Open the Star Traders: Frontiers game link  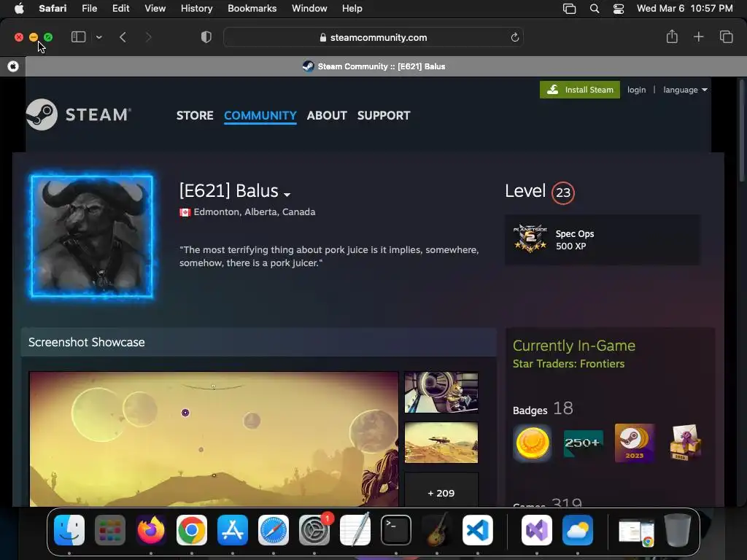(x=568, y=364)
